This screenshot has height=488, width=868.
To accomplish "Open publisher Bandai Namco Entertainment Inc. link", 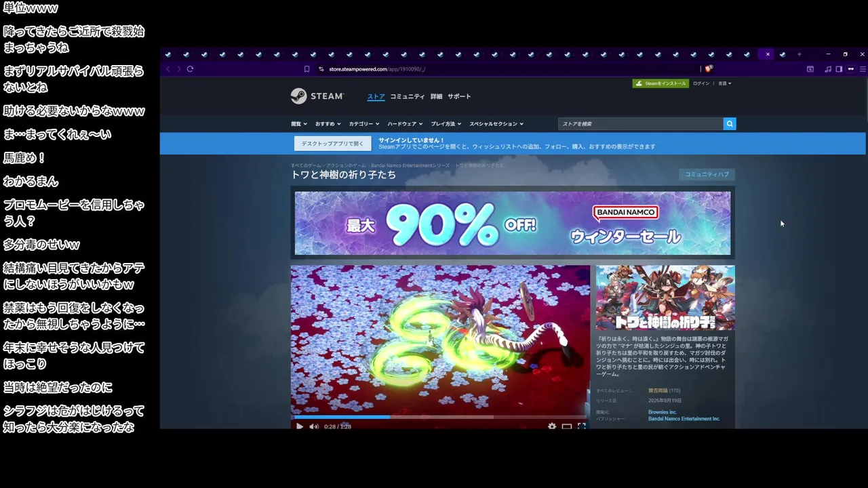I will coord(684,419).
